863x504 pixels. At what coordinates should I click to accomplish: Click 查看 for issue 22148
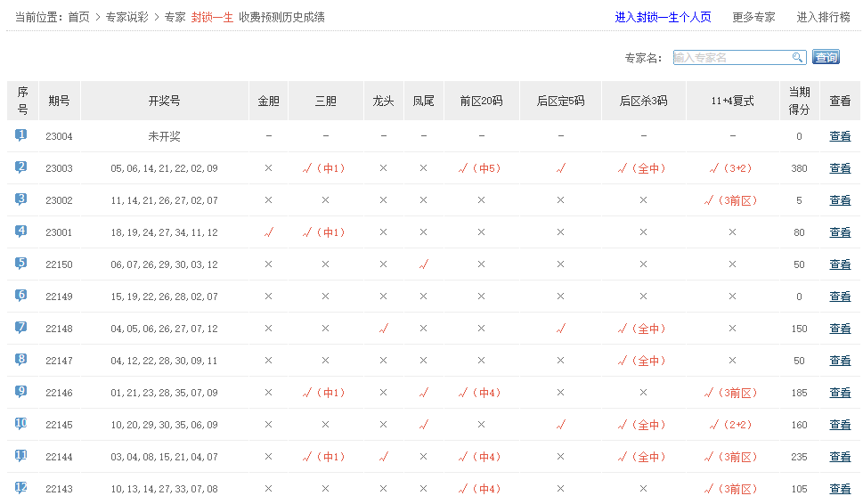click(x=840, y=329)
